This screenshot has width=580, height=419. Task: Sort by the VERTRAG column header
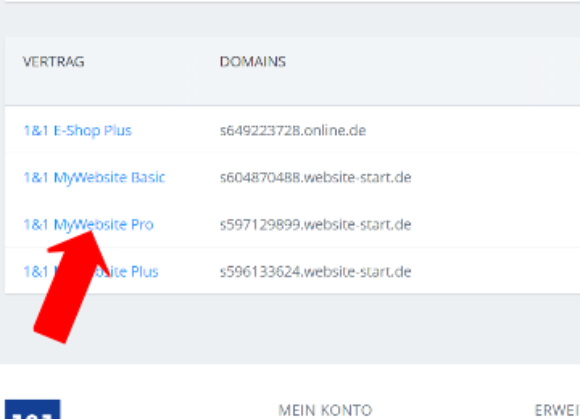coord(54,61)
